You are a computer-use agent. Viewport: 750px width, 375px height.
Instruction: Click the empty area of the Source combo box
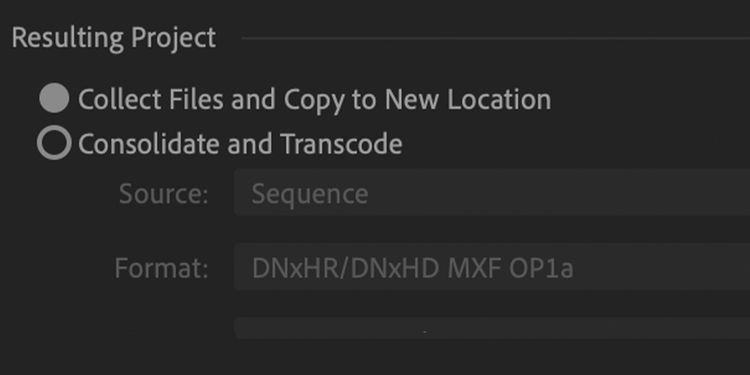coord(560,193)
